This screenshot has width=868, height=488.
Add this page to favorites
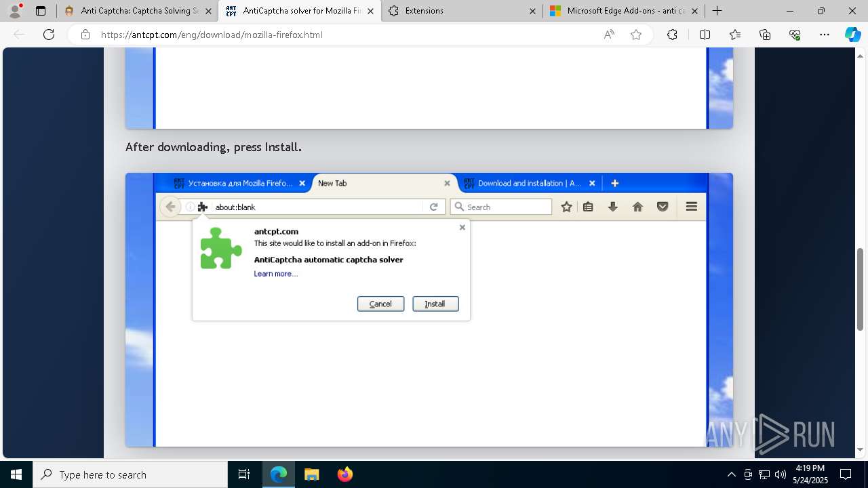pos(636,35)
